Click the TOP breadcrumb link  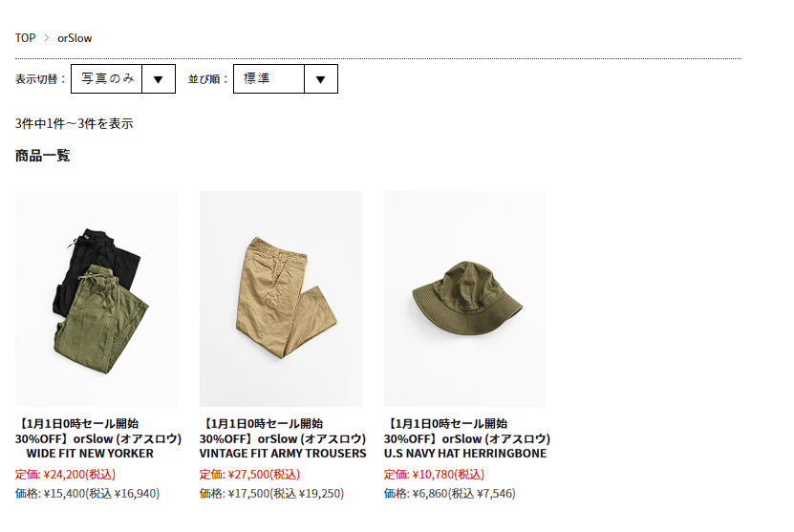(25, 38)
